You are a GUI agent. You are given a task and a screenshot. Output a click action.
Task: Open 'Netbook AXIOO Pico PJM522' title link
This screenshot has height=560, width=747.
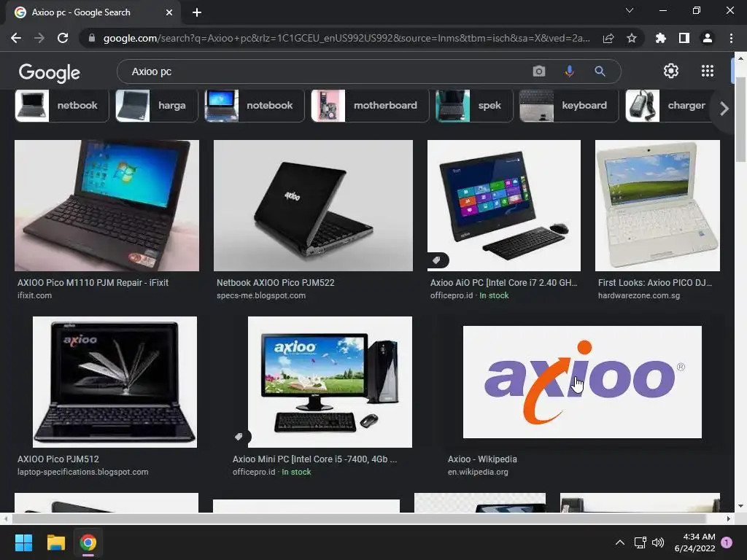point(275,282)
